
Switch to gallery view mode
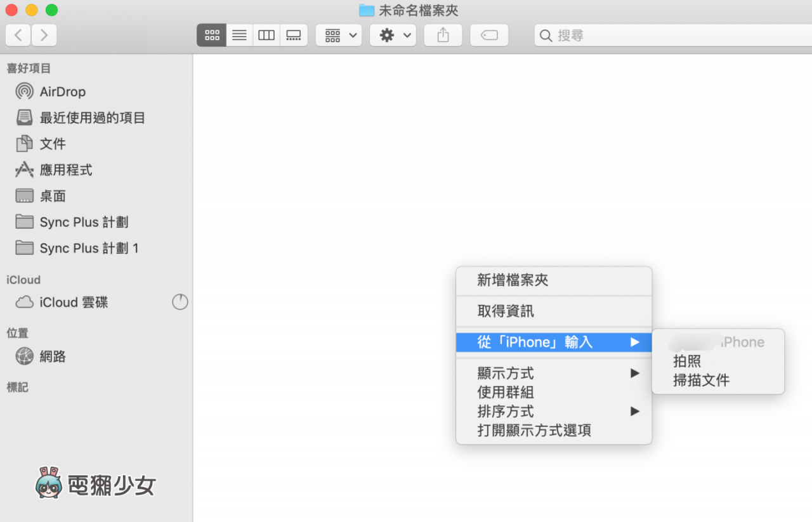294,36
